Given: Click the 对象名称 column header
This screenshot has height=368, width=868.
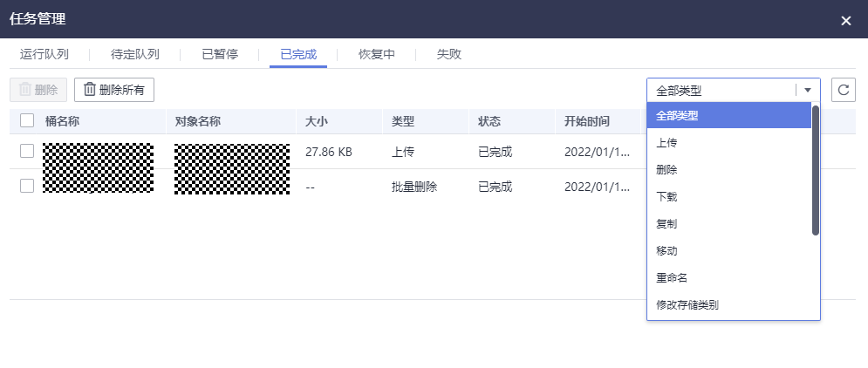Looking at the screenshot, I should pyautogui.click(x=198, y=121).
